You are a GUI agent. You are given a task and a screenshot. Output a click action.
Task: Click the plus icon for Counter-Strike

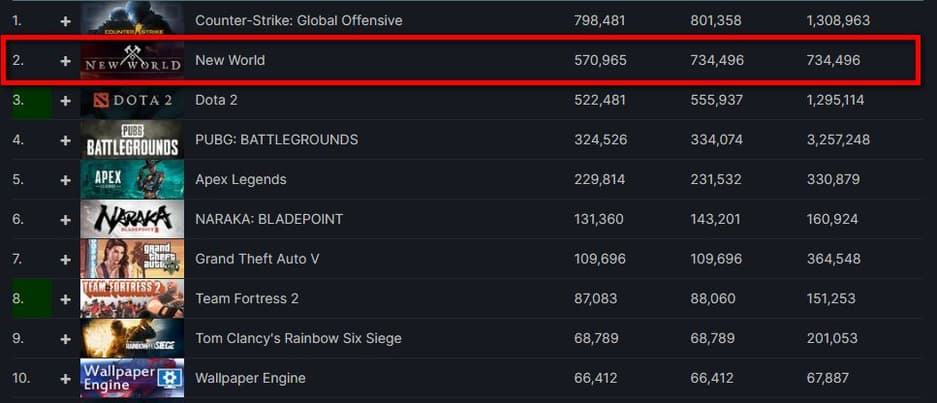click(66, 20)
